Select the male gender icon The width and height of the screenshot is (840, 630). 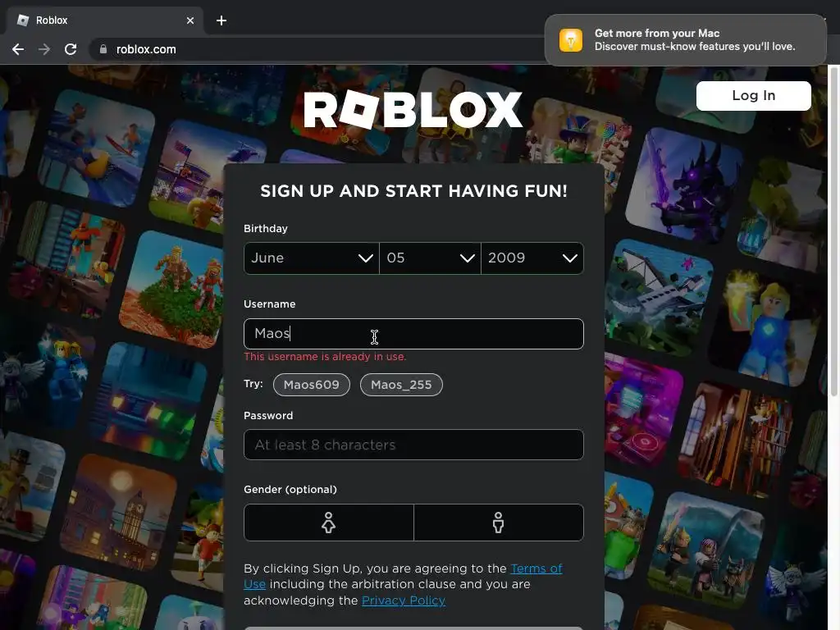(x=498, y=523)
